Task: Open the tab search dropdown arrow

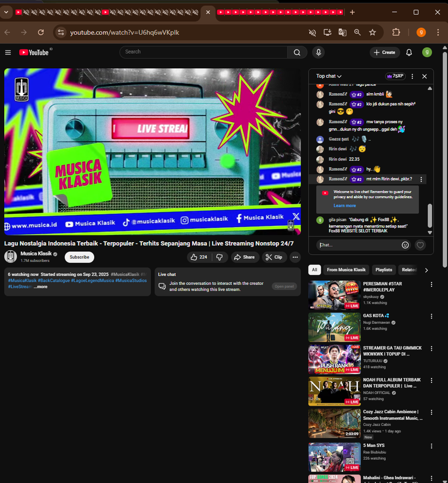Action: coord(6,12)
